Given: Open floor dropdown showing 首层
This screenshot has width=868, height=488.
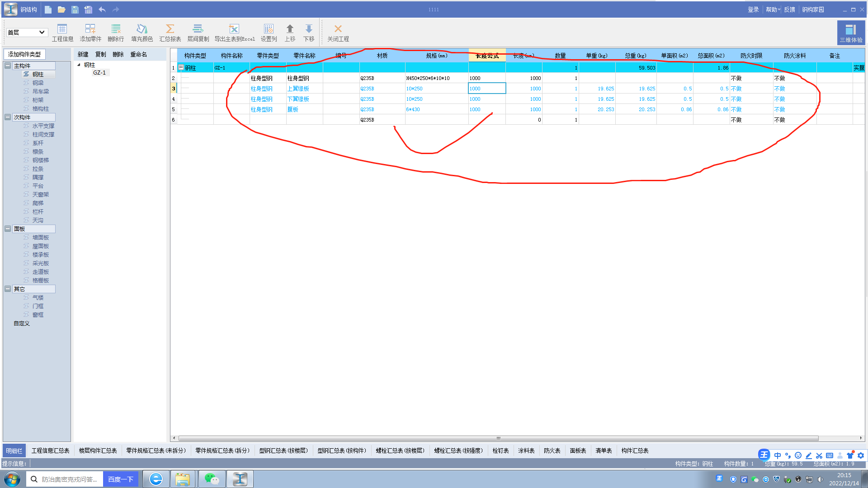Looking at the screenshot, I should coord(27,33).
